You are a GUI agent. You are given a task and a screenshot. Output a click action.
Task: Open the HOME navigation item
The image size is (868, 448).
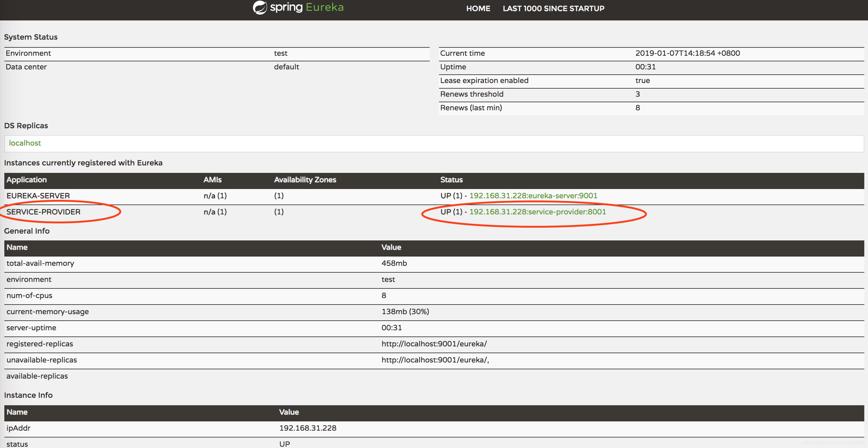coord(478,8)
